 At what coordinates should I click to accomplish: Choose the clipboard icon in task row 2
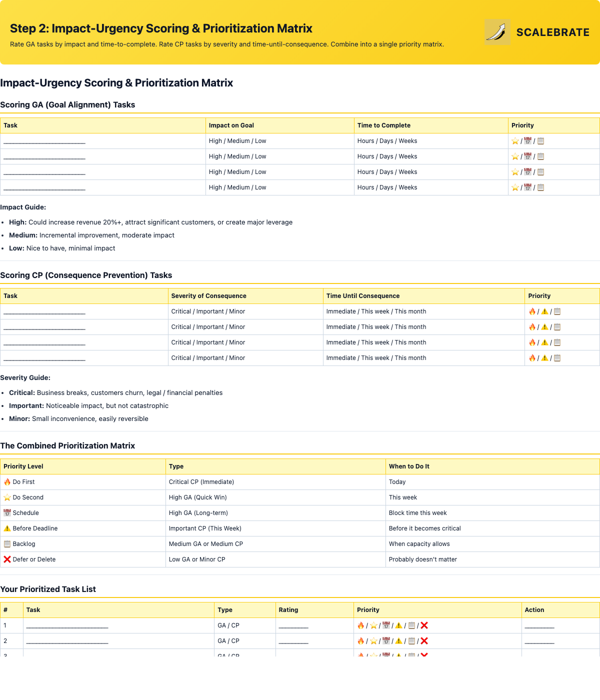[411, 641]
